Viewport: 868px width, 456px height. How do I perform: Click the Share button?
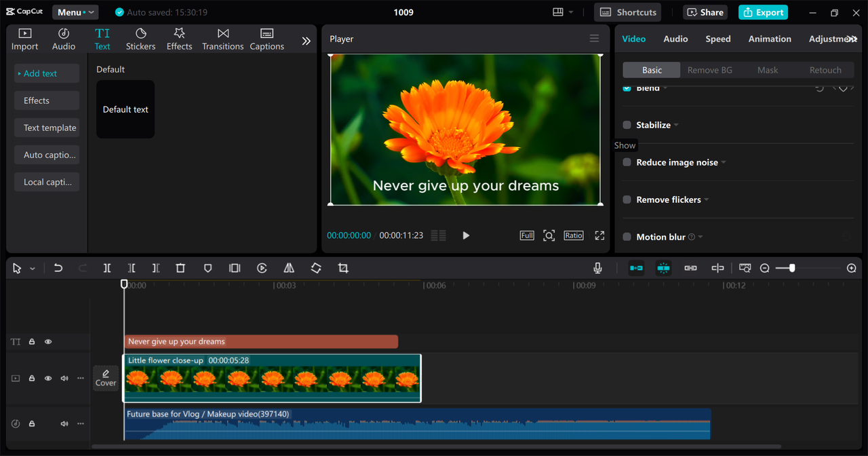(705, 12)
